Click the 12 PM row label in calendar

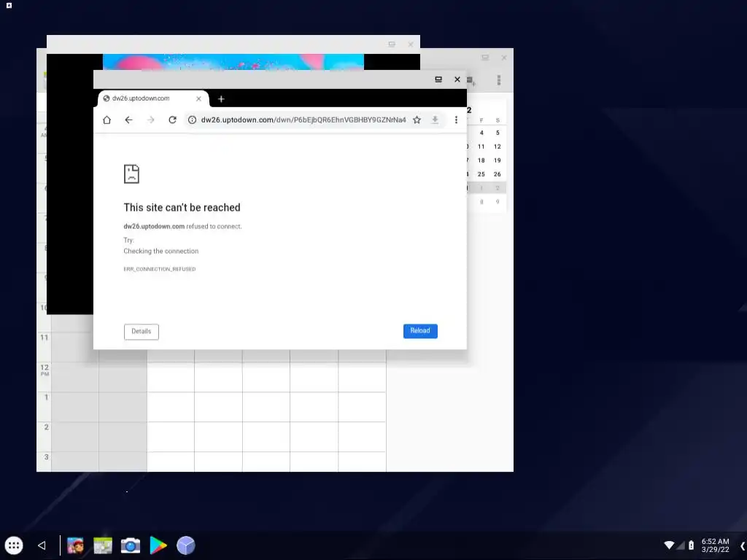pos(44,370)
